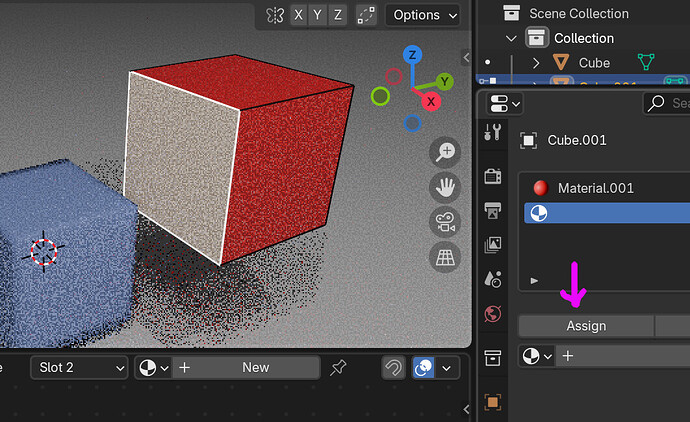Viewport: 690px width, 422px height.
Task: Click the zoom magnifier viewport button
Action: tap(445, 152)
